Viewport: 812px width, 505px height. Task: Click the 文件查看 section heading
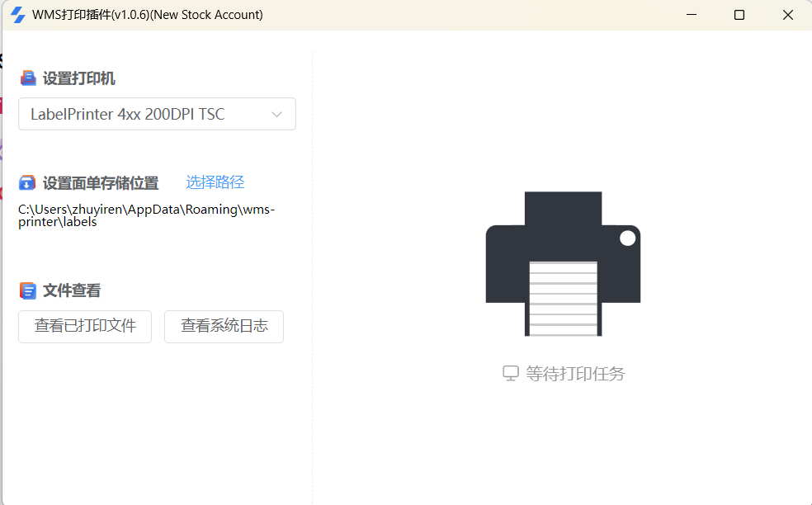(72, 290)
